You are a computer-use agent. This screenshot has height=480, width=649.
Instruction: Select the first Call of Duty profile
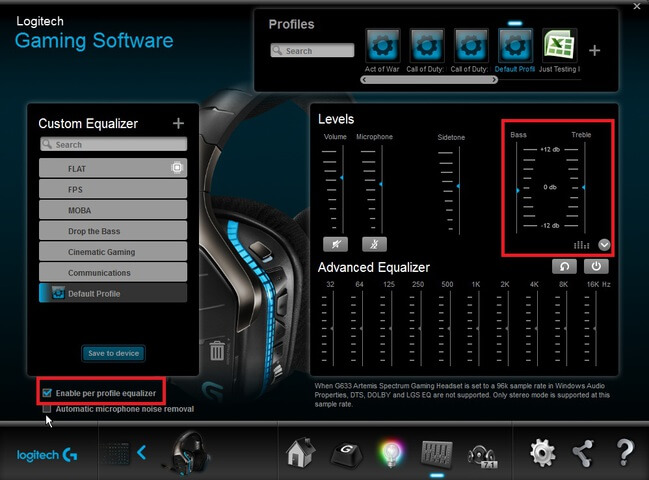tap(426, 50)
